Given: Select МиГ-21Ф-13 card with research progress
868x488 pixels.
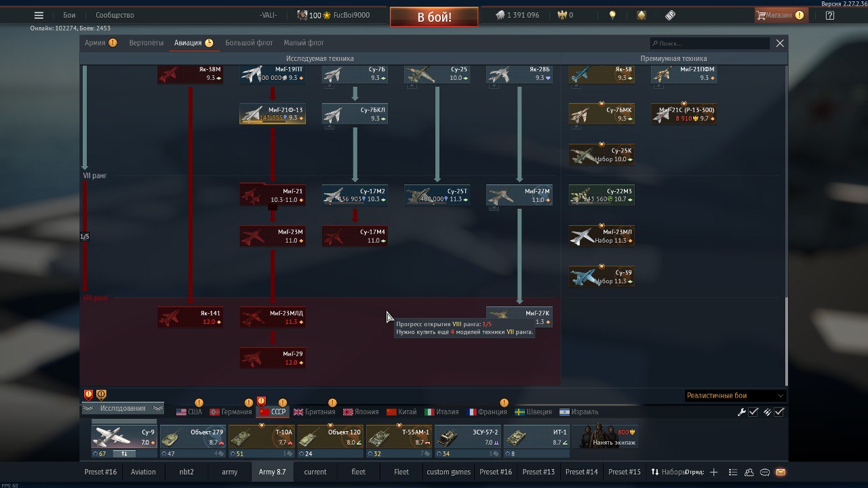Looking at the screenshot, I should (x=272, y=114).
